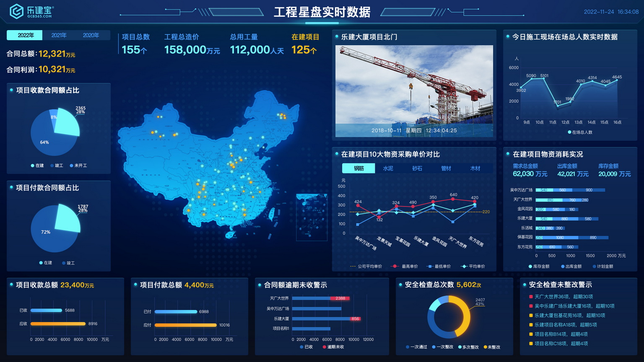Click the 昊中万达广场 bar in 物资消耗实况
Viewport: 644px width, 362px height.
coord(570,190)
